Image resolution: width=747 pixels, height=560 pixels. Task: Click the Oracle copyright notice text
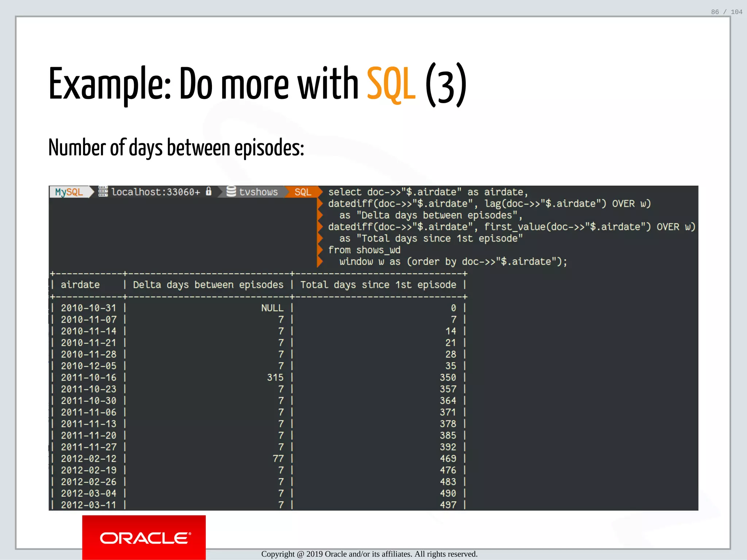pyautogui.click(x=369, y=554)
